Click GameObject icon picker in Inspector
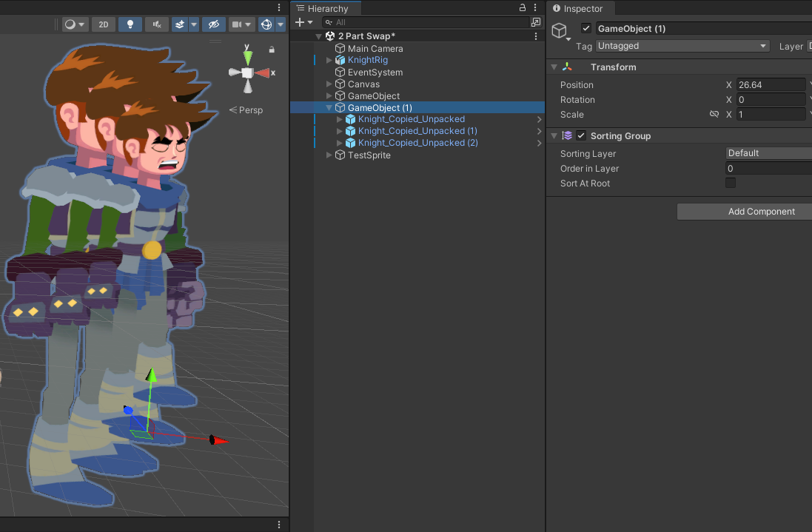The width and height of the screenshot is (812, 532). 560,32
